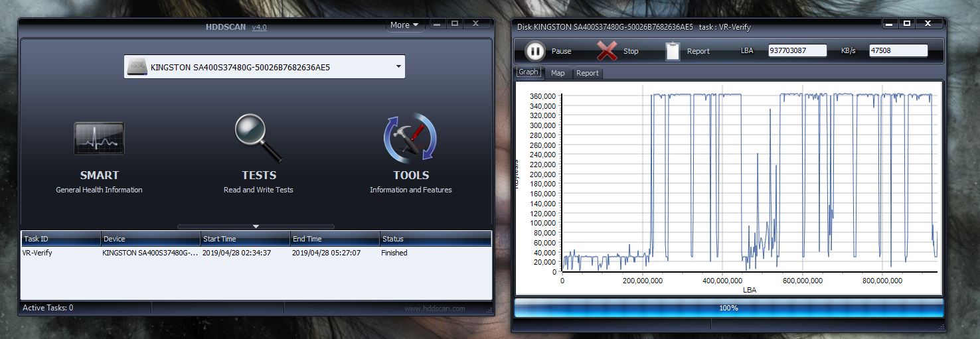Open the www.hddscan.com link
The width and height of the screenshot is (980, 339).
(435, 308)
